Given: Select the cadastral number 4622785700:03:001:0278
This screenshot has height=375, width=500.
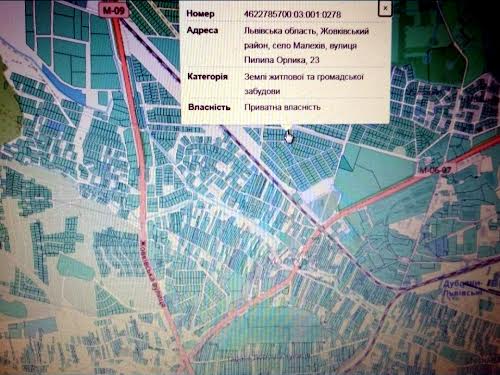Looking at the screenshot, I should [292, 14].
